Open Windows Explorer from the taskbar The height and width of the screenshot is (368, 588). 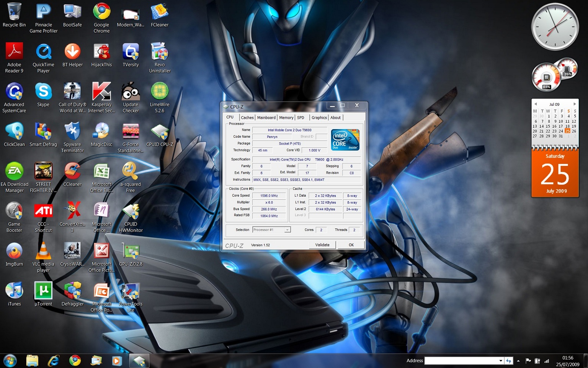32,361
